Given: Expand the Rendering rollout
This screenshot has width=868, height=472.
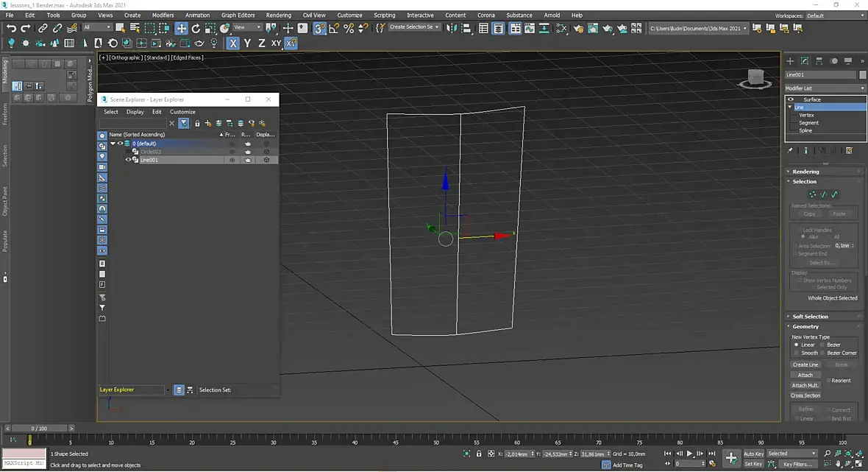Looking at the screenshot, I should pos(806,172).
